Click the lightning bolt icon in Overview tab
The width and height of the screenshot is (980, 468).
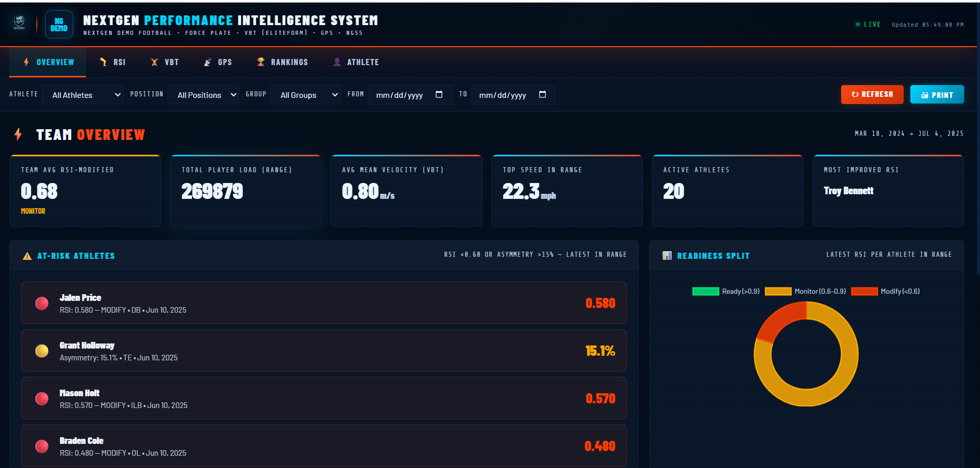[26, 62]
